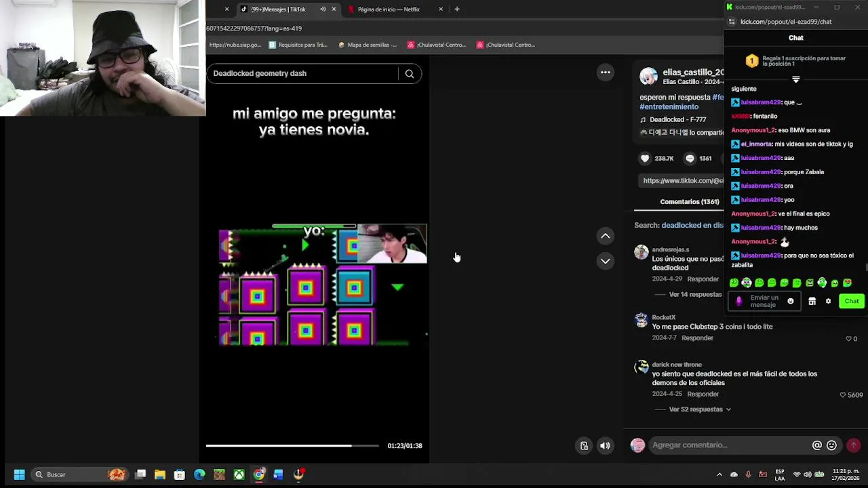Screen dimensions: 868x488
Task: Open Word from taskbar
Action: tap(278, 474)
